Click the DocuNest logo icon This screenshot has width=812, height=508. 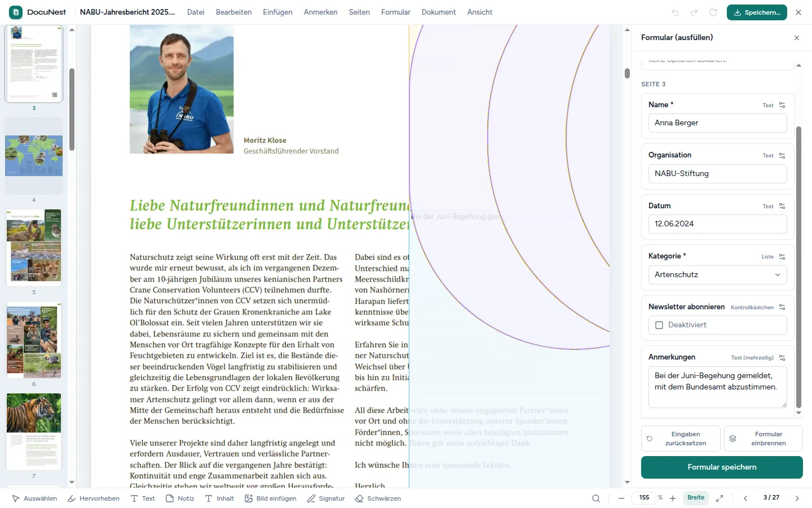pyautogui.click(x=16, y=12)
